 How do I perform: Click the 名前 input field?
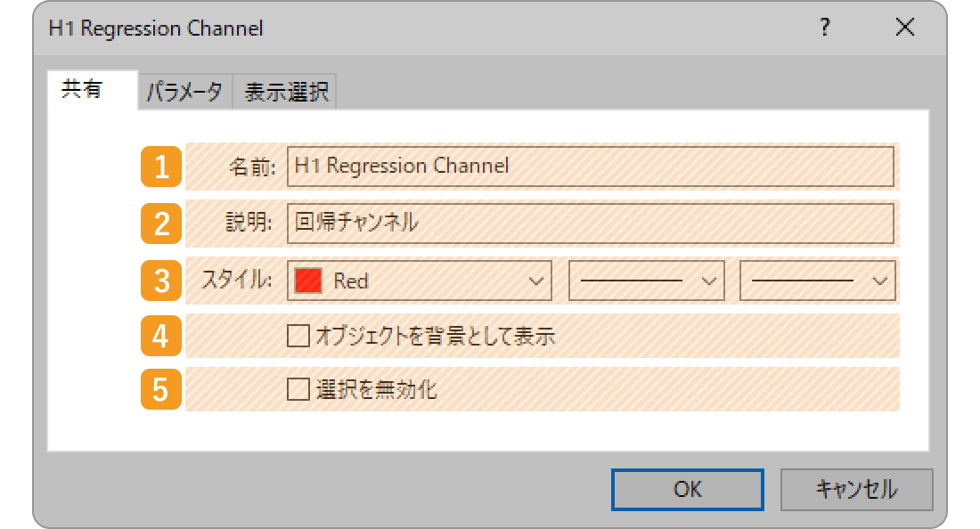pyautogui.click(x=590, y=167)
